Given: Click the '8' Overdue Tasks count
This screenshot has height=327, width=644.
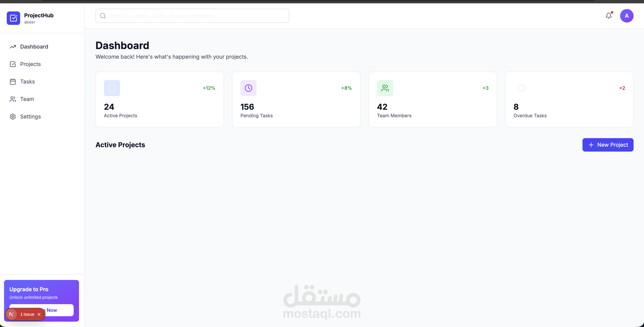Looking at the screenshot, I should click(516, 107).
